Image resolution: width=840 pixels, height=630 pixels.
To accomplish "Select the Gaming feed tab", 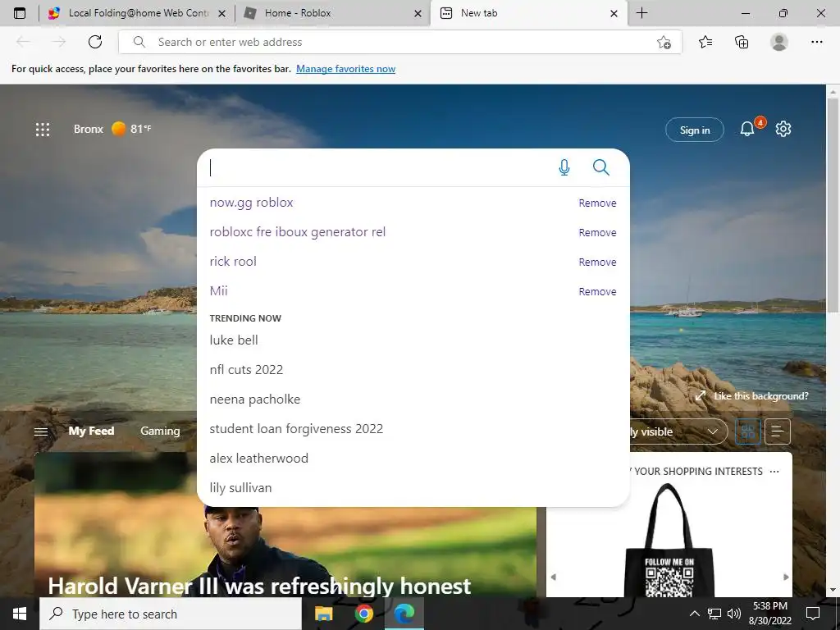I will [x=160, y=431].
